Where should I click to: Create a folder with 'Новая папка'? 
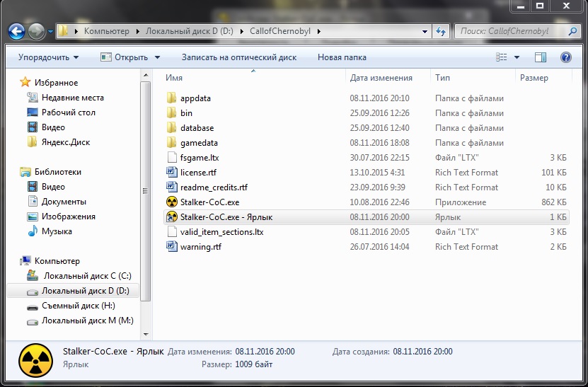[x=342, y=57]
